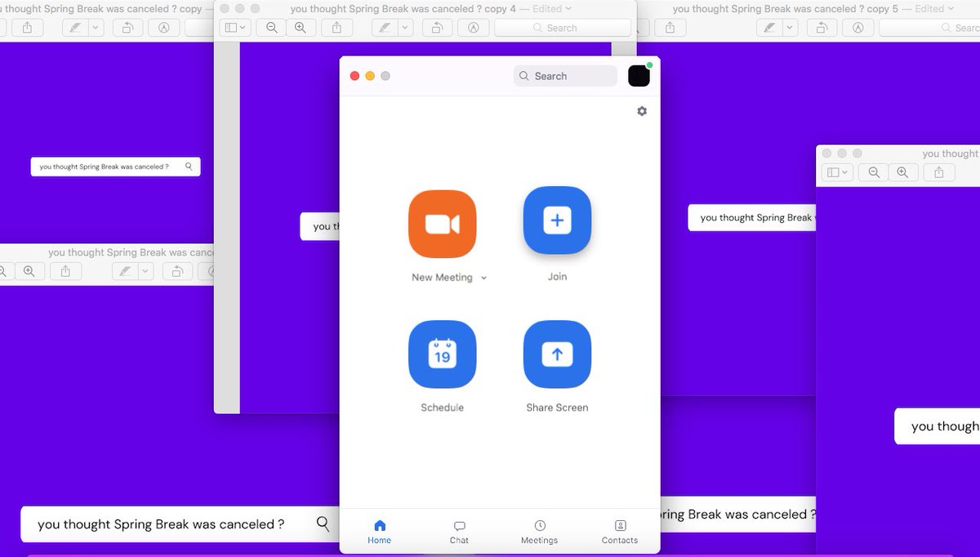Zoom in using the copy 4 Preview toolbar
The image size is (980, 557).
[300, 28]
